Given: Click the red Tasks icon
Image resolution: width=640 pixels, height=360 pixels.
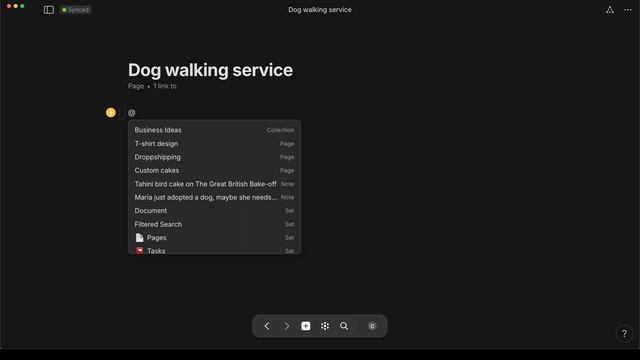Looking at the screenshot, I should click(140, 250).
